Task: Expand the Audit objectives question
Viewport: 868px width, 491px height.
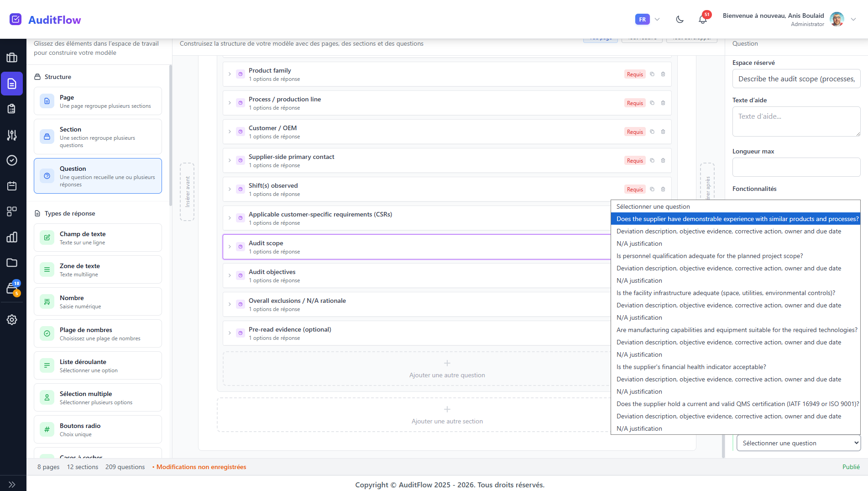Action: pos(230,275)
